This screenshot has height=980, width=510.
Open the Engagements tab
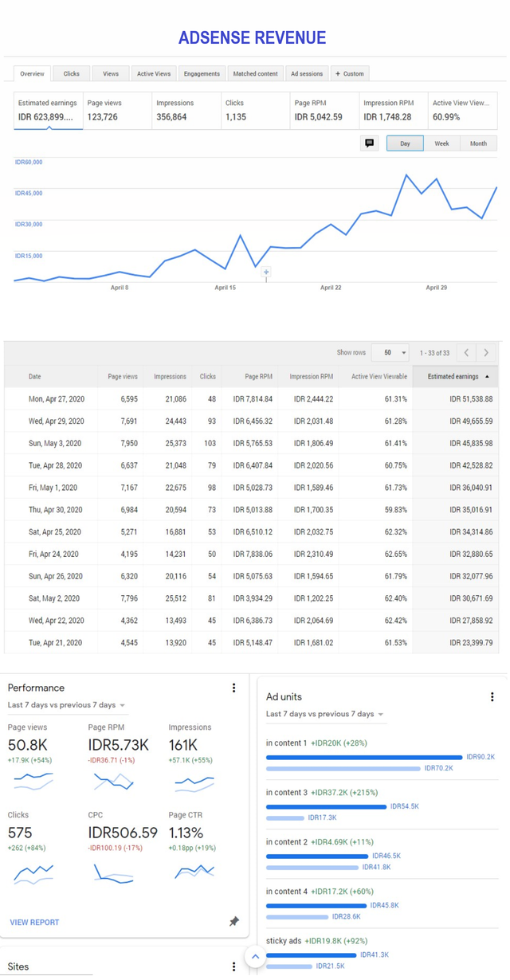(202, 73)
